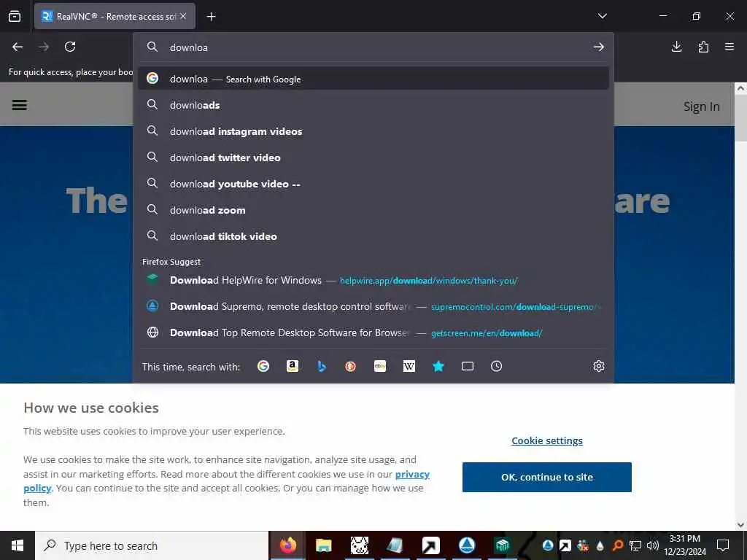
Task: Choose 'download tiktok video' suggestion
Action: pyautogui.click(x=373, y=236)
